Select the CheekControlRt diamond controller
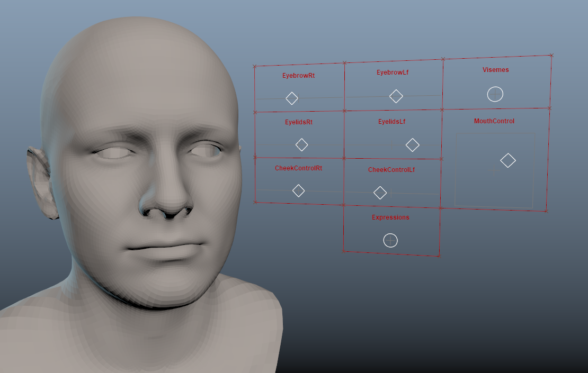 click(299, 190)
